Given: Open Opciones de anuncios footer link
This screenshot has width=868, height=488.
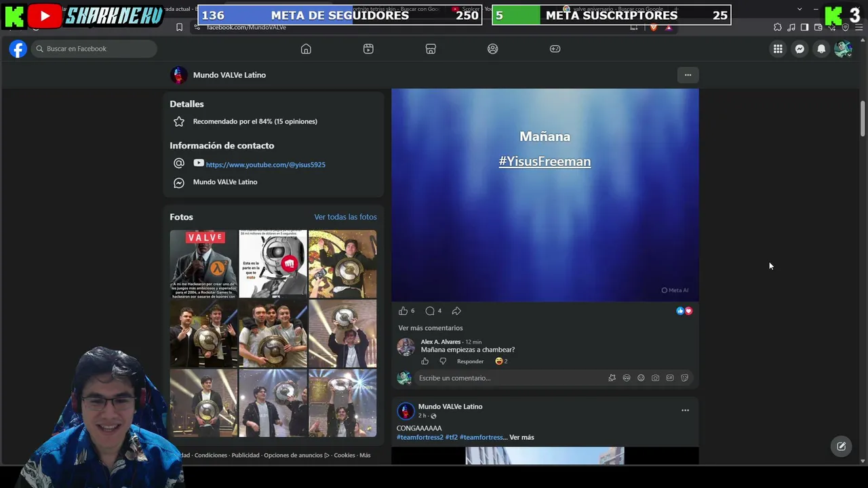Looking at the screenshot, I should click(296, 455).
